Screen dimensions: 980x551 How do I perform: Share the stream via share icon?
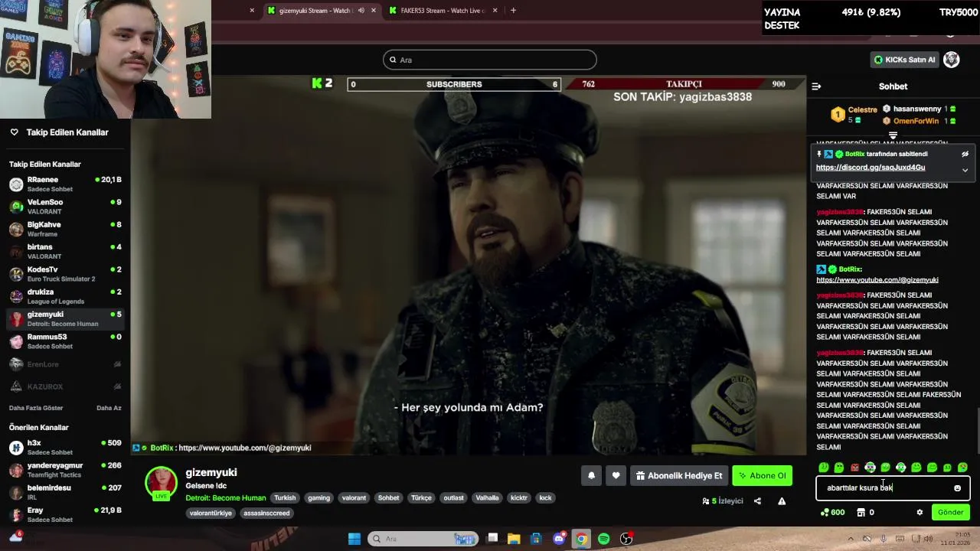click(x=757, y=501)
